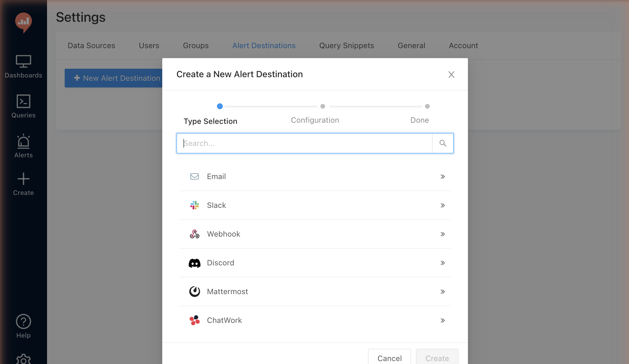
Task: Open the settings gear icon in sidebar
Action: click(x=24, y=359)
